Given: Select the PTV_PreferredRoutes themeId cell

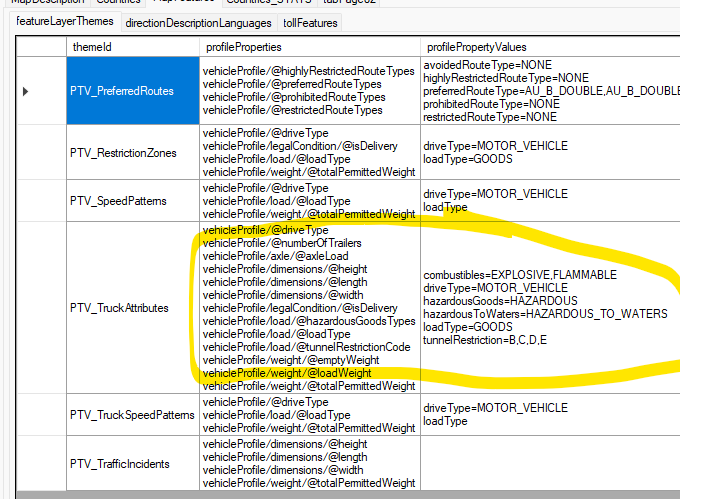Looking at the screenshot, I should tap(132, 91).
